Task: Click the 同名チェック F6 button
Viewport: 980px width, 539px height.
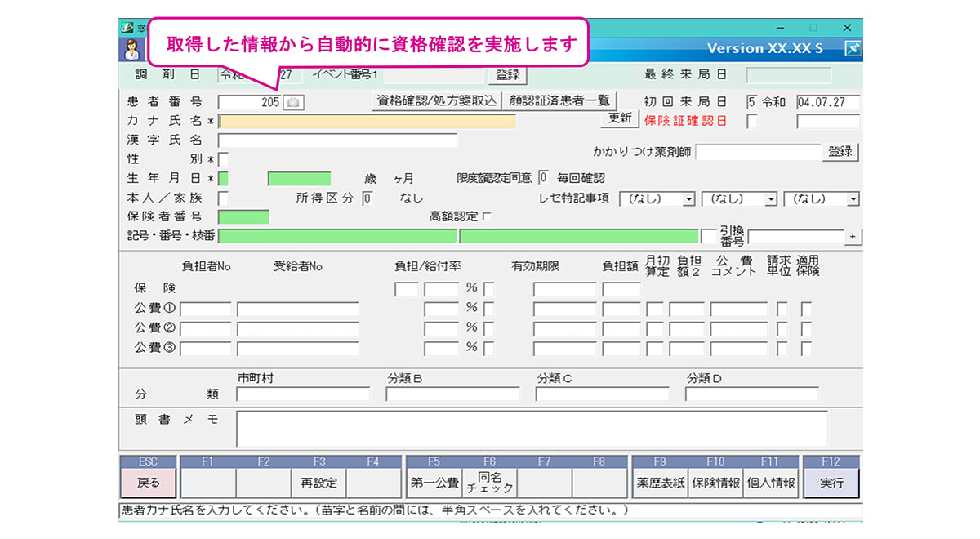Action: 489,483
